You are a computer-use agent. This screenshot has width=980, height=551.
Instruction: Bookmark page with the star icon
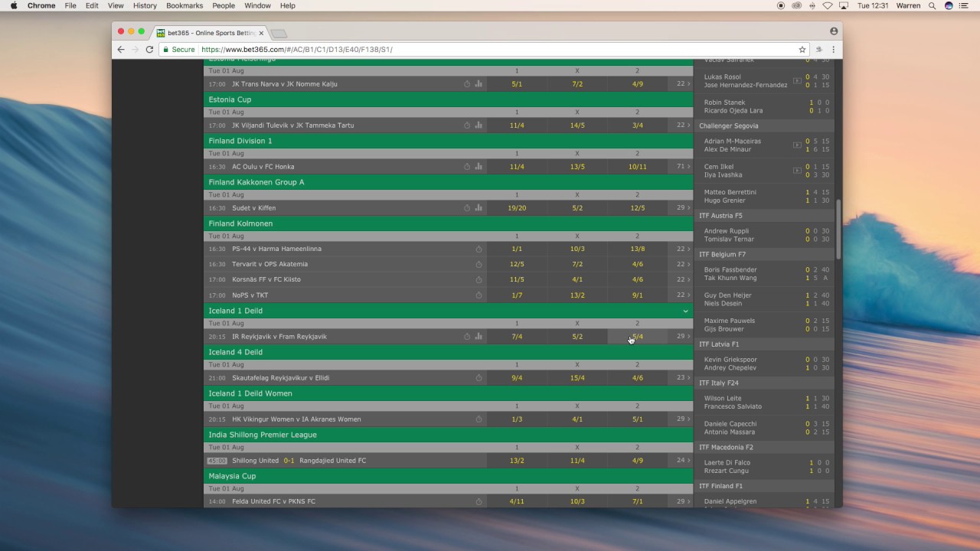pos(802,50)
